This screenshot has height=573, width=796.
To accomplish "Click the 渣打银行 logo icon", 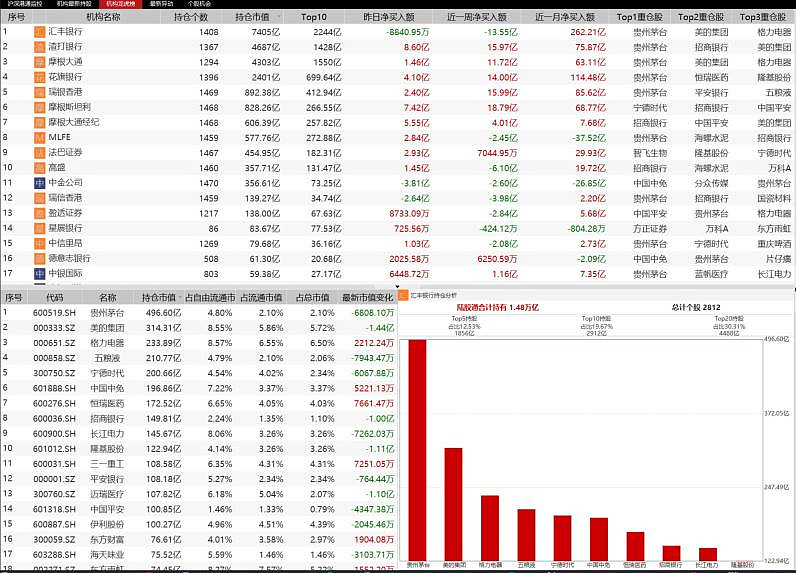I will tap(40, 47).
